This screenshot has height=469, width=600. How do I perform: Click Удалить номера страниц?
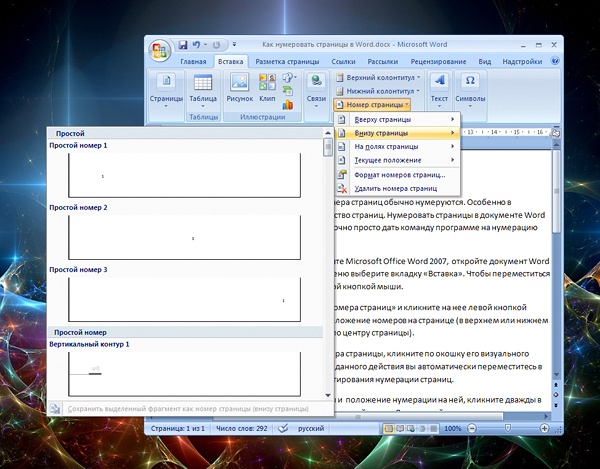[395, 187]
